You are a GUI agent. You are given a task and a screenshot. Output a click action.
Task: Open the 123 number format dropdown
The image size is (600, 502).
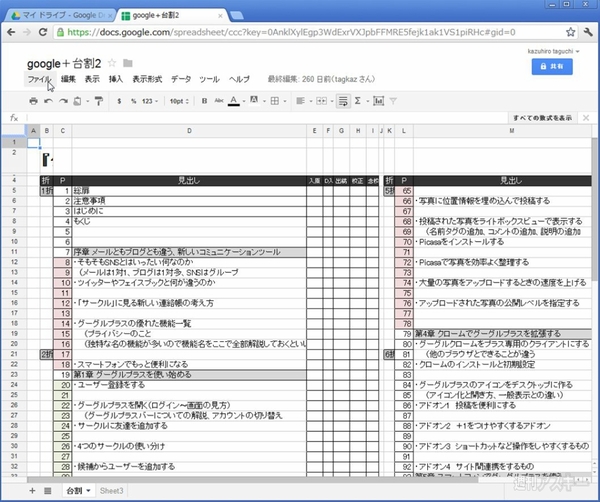point(150,101)
